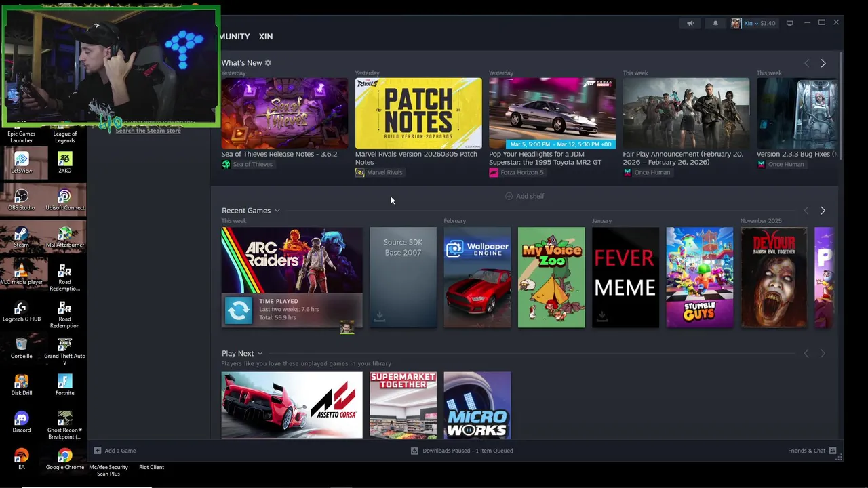Click the Add a Game plus icon
The width and height of the screenshot is (868, 488).
[98, 450]
